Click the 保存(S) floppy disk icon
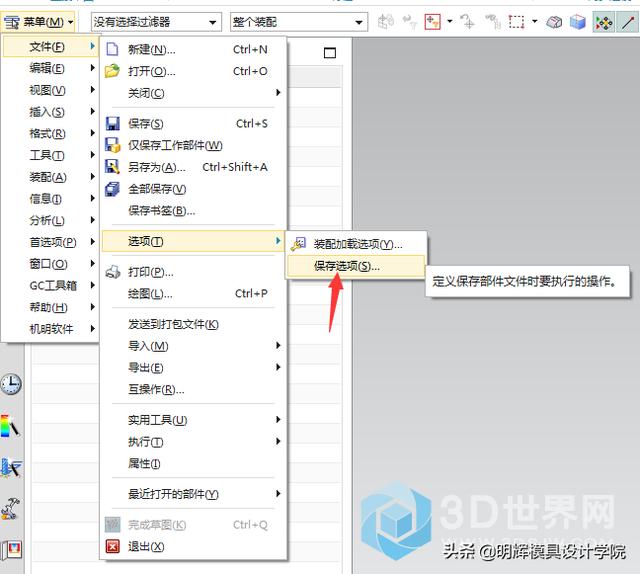The height and width of the screenshot is (574, 640). pos(113,123)
